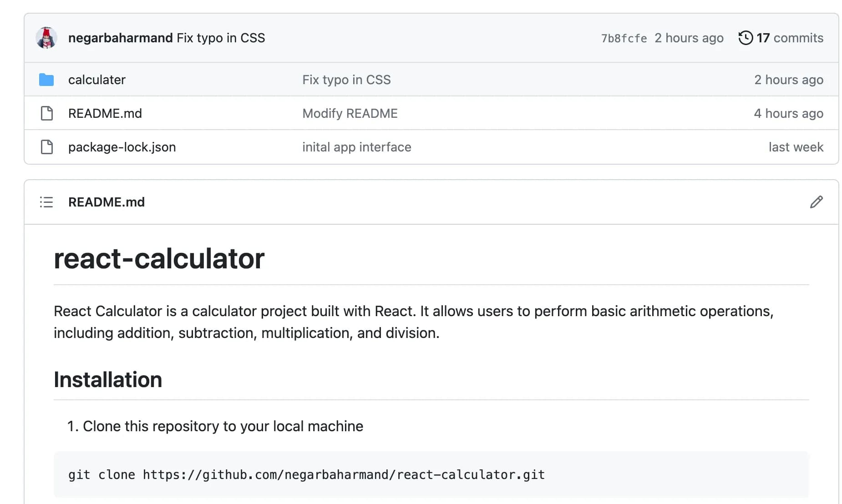Click the '2 hours ago' timestamp of calculater
This screenshot has width=842, height=504.
pyautogui.click(x=789, y=79)
